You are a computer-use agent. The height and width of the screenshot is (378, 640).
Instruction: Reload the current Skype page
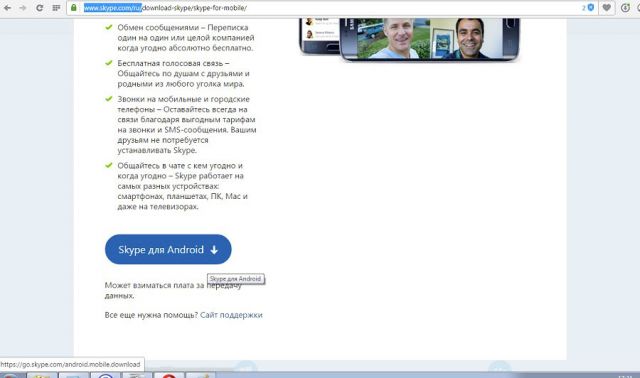39,8
